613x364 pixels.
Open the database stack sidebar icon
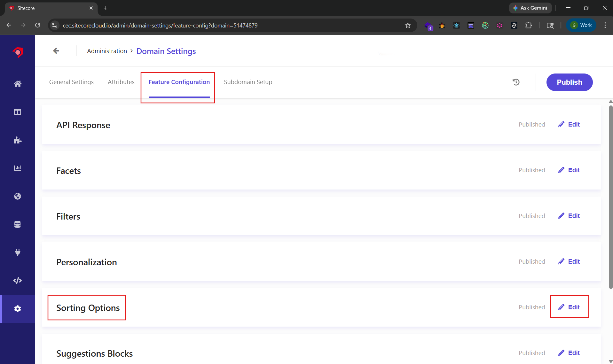point(18,224)
